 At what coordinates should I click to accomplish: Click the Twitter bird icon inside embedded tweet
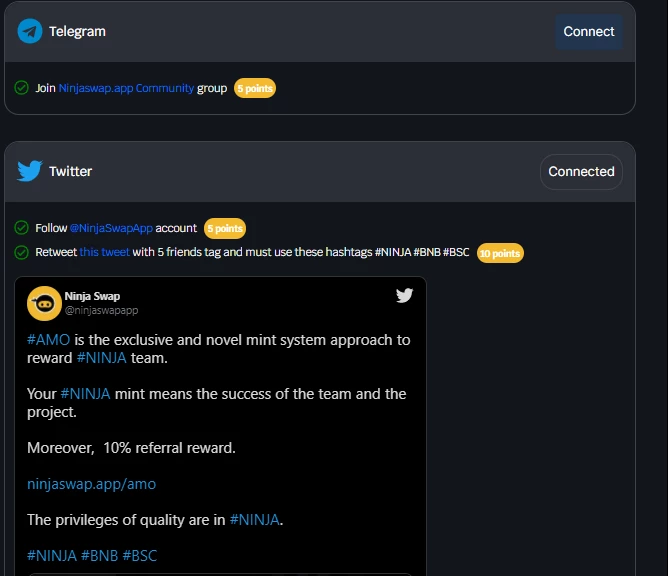click(404, 295)
